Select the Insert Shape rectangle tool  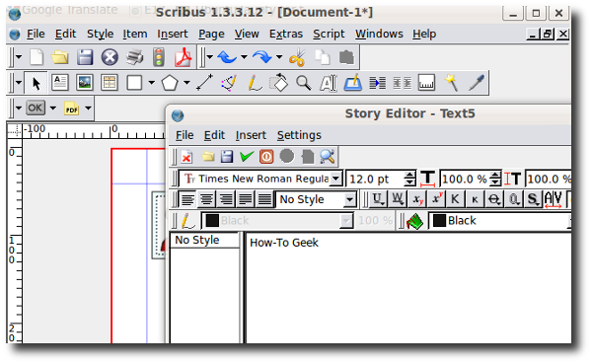pos(134,82)
